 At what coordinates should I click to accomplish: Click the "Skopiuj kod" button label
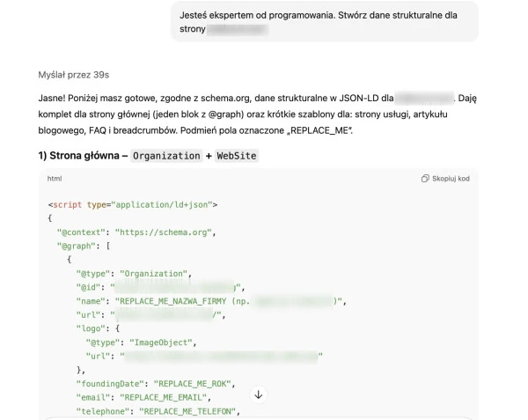[x=451, y=178]
